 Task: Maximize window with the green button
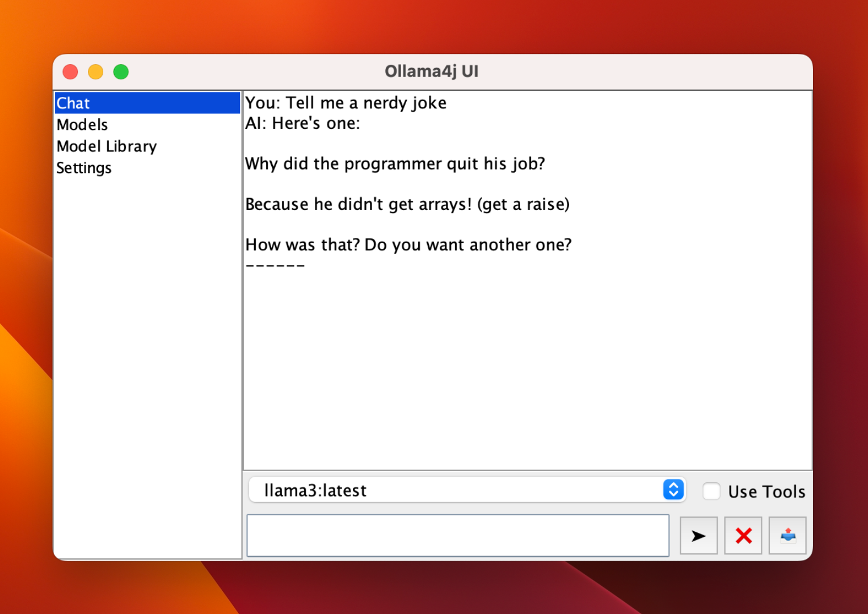(x=121, y=72)
